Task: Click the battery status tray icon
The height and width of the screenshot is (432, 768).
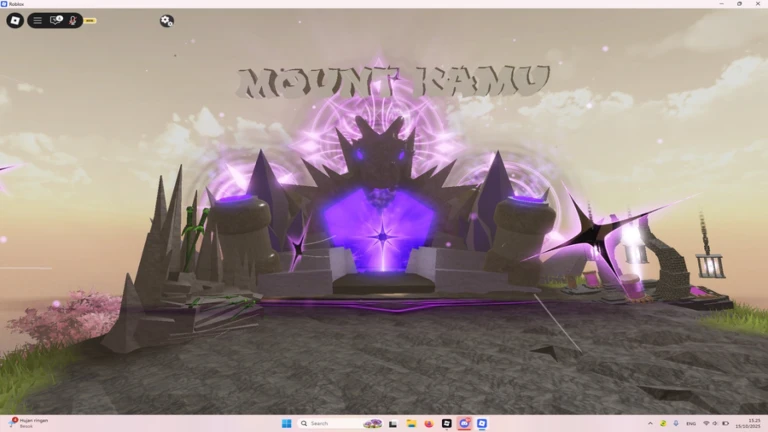Action: pos(725,423)
